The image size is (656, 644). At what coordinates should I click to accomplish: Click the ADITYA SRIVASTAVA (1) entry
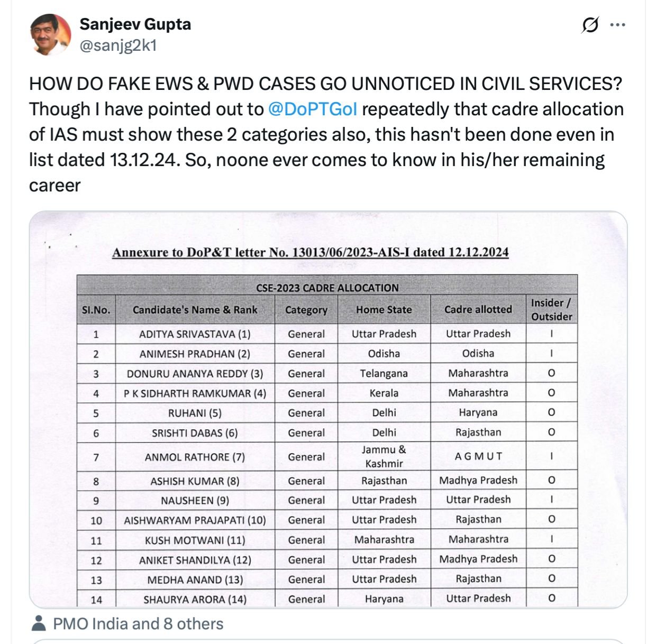(195, 334)
